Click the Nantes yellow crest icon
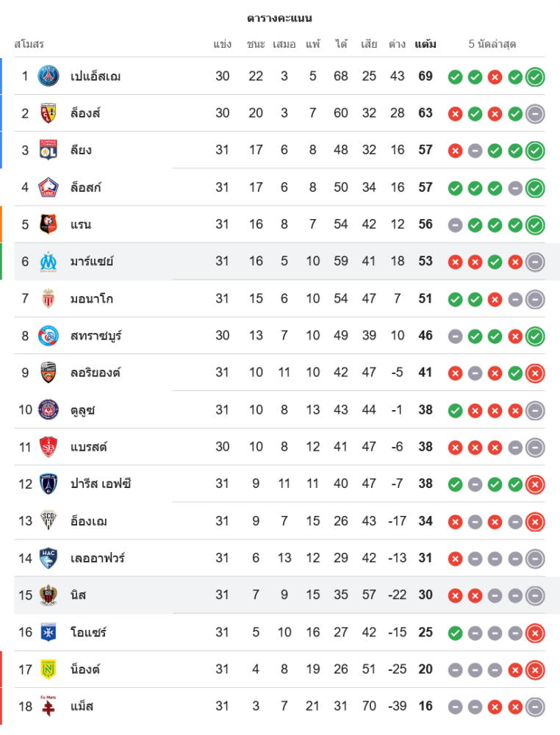 coord(49,669)
